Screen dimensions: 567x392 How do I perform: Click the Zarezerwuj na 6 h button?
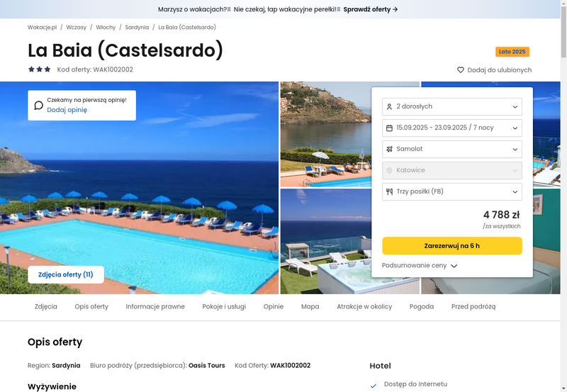(x=452, y=246)
